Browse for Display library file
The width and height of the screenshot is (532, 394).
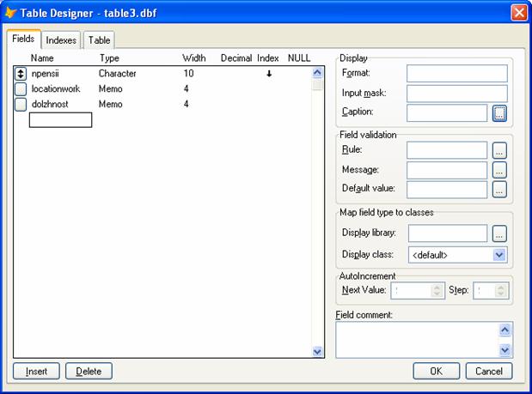[500, 233]
